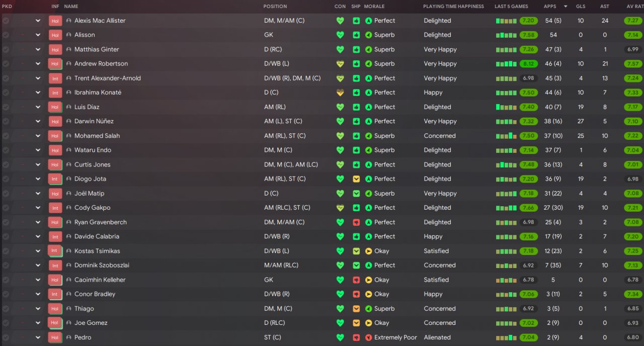644x346 pixels.
Task: Tick the picked checkbox for Alexis Mac Allister
Action: coord(6,21)
